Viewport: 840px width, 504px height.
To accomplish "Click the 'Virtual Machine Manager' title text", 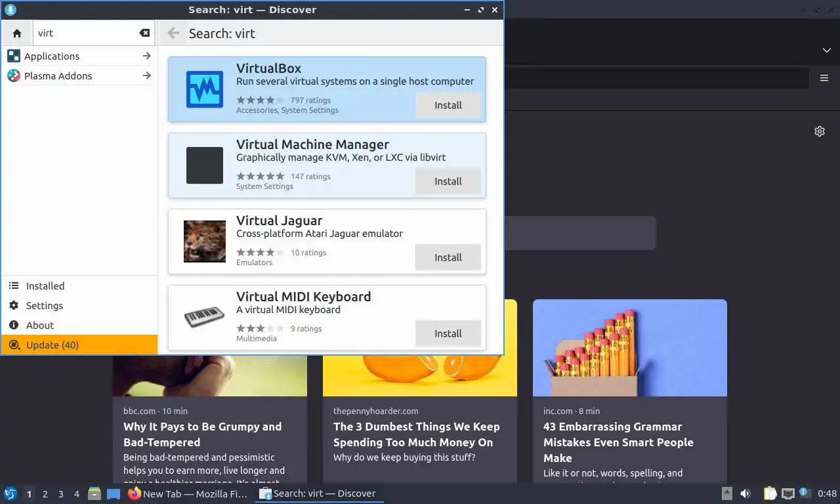I will [x=312, y=144].
